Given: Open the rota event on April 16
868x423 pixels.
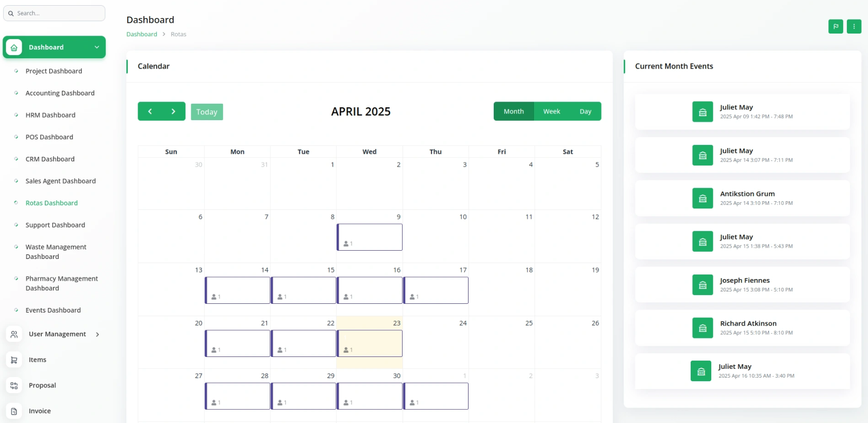Looking at the screenshot, I should (x=370, y=290).
